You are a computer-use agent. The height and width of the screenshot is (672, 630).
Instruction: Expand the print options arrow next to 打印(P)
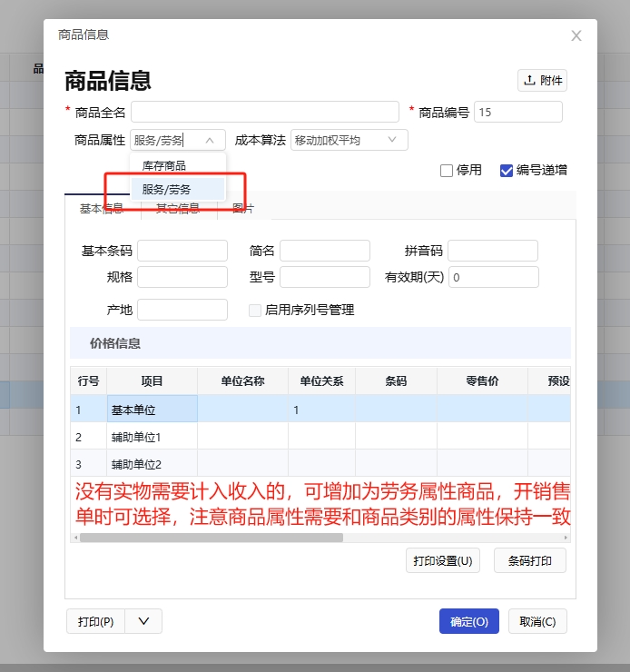pyautogui.click(x=143, y=621)
